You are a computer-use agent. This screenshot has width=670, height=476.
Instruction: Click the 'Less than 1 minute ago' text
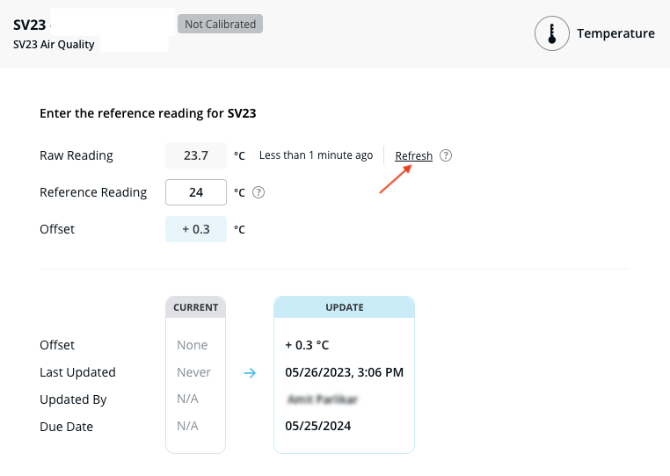(x=315, y=156)
